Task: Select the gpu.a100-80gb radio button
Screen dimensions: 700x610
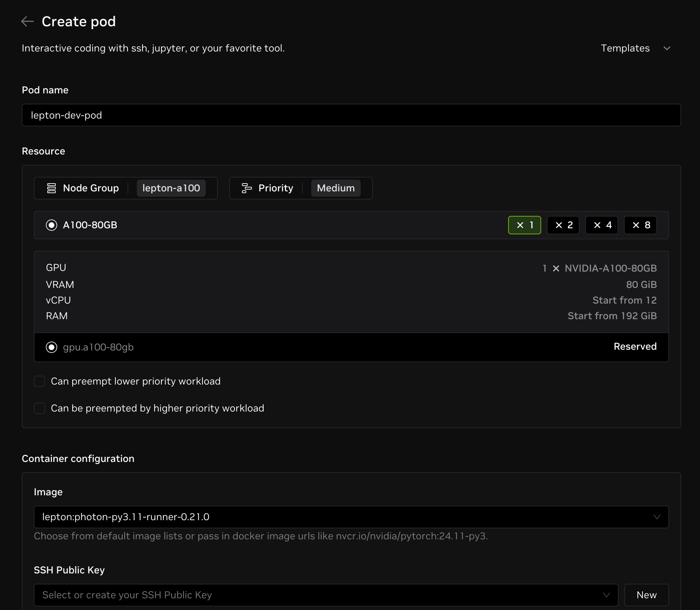Action: tap(52, 347)
